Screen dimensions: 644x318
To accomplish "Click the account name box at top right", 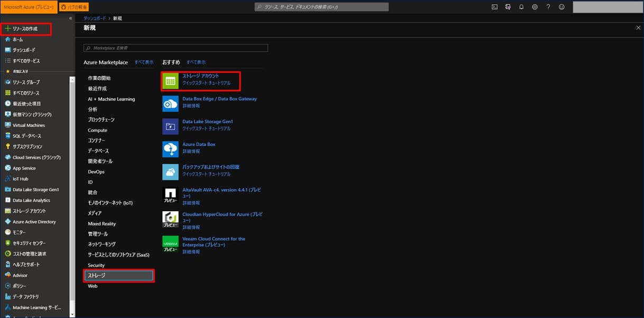I will (607, 7).
